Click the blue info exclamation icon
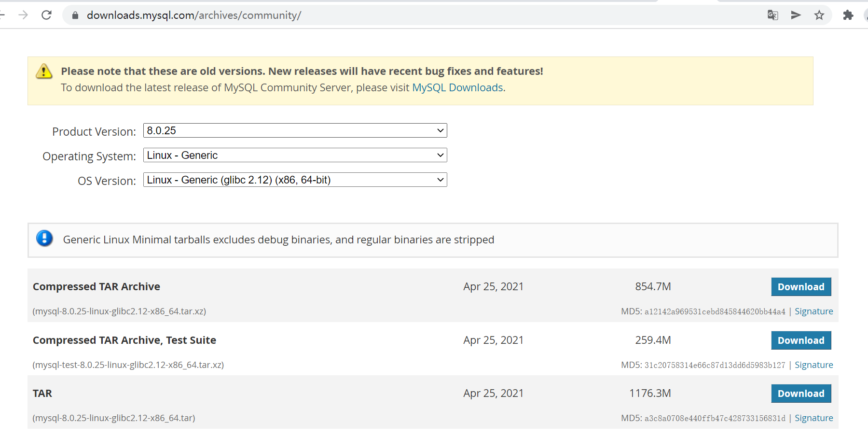The height and width of the screenshot is (437, 868). tap(44, 239)
